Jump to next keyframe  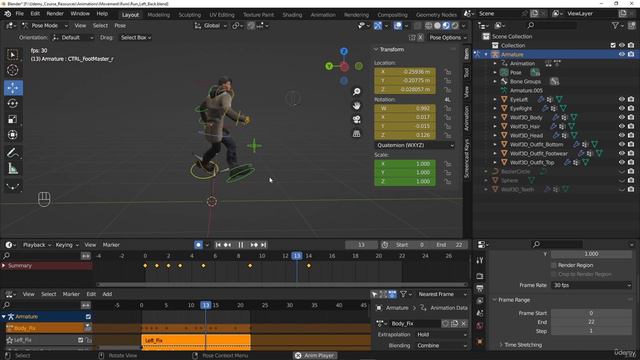[254, 245]
